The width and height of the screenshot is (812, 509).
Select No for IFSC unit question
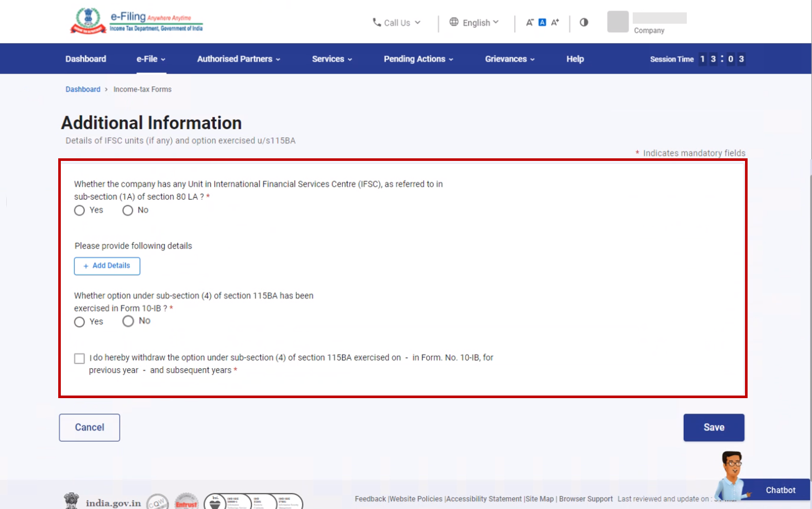[128, 210]
